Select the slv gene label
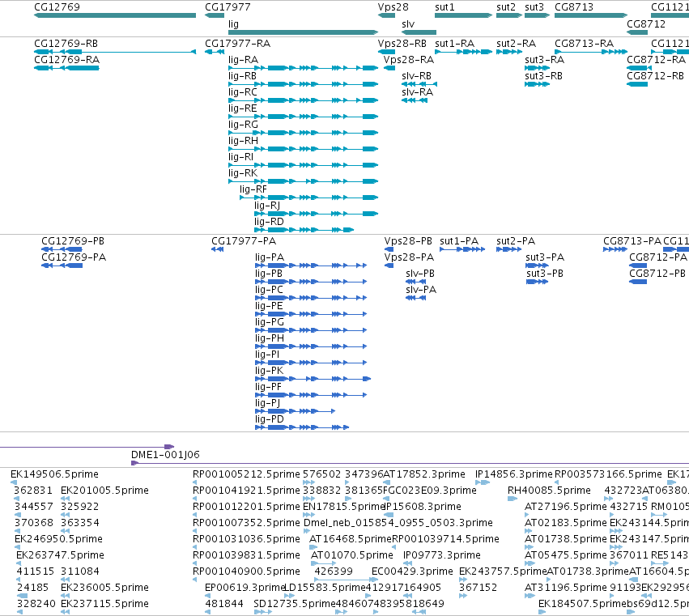This screenshot has width=689, height=616. (x=408, y=24)
